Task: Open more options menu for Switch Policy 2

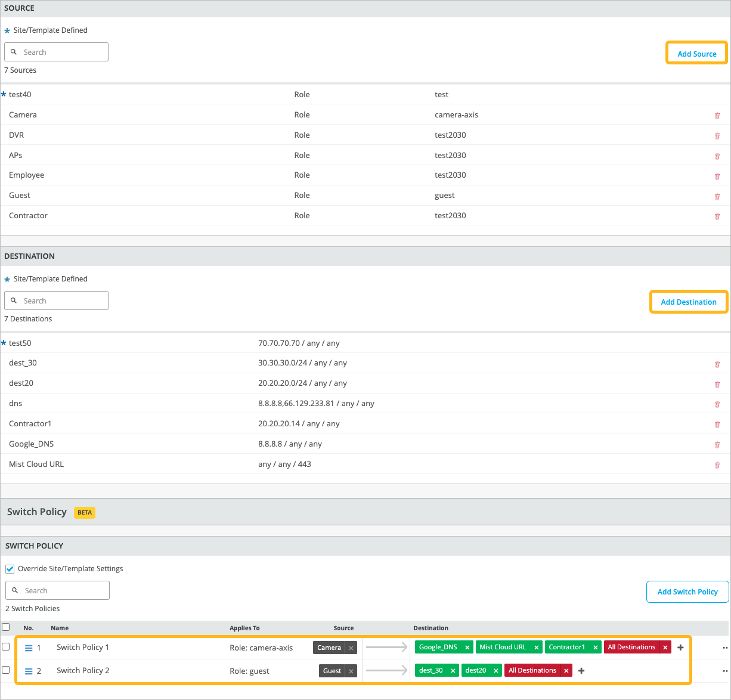Action: coord(725,671)
